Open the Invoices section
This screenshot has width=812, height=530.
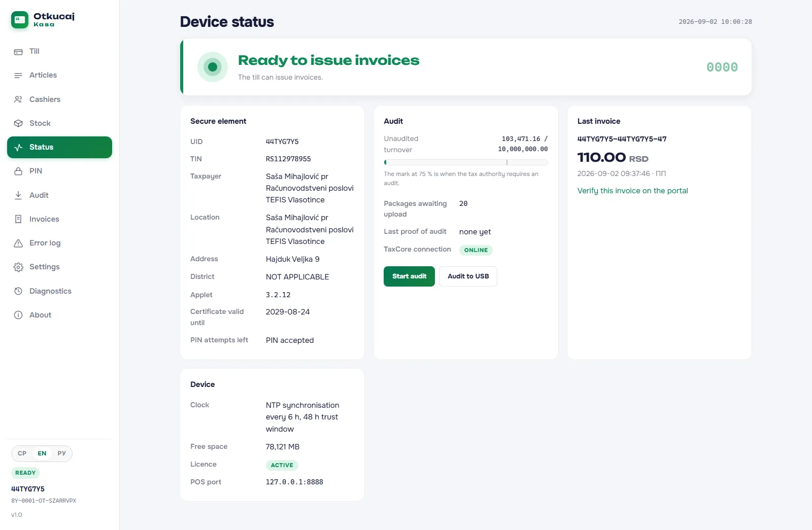point(59,219)
